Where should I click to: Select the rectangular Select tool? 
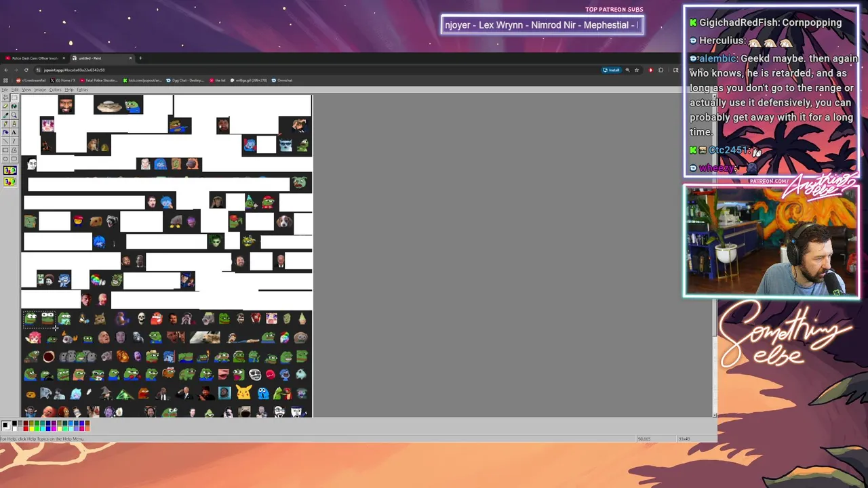[14, 98]
